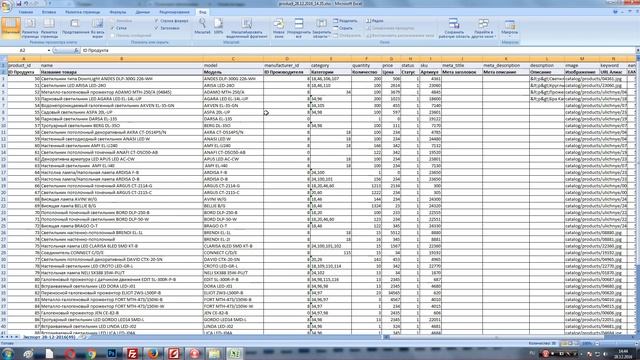This screenshot has width=640, height=360.
Task: Select column B header
Action: point(121,59)
